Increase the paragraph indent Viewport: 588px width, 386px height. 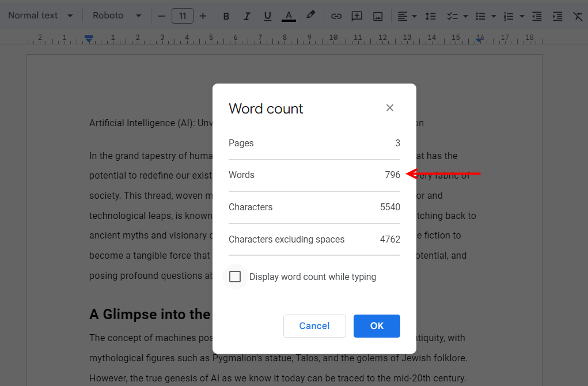[x=557, y=16]
